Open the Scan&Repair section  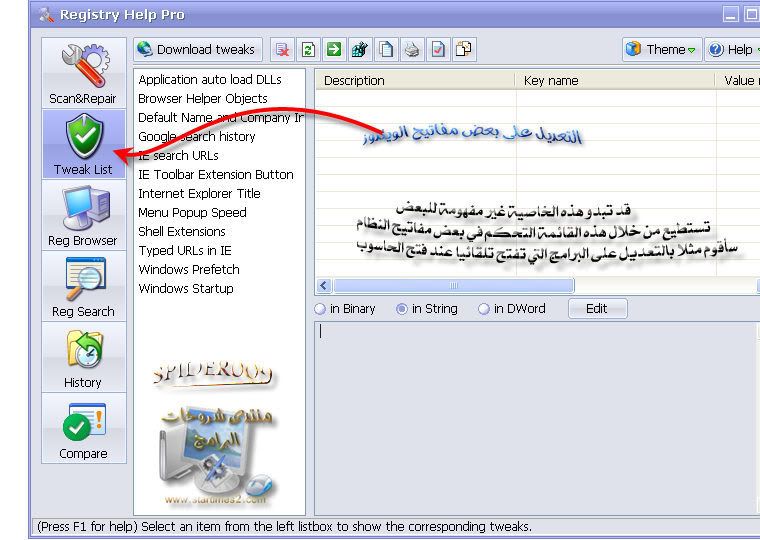[83, 73]
